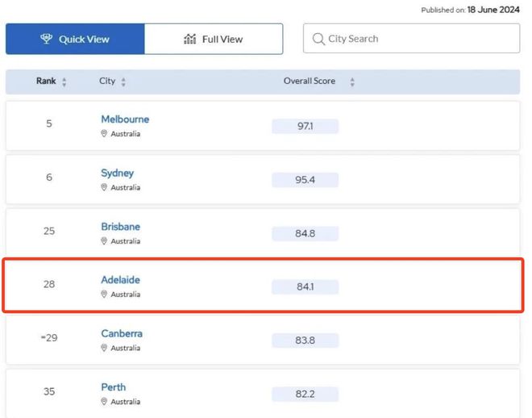The width and height of the screenshot is (532, 418).
Task: Click rank 25 in Brisbane row
Action: [x=49, y=231]
